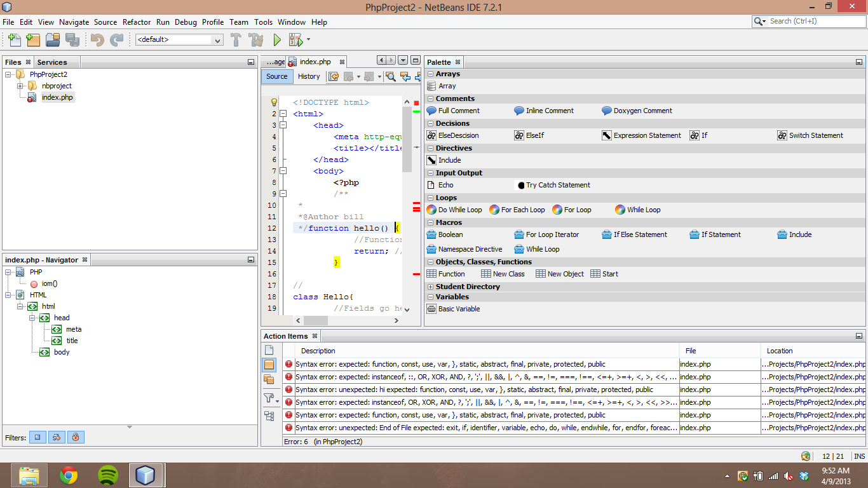The width and height of the screenshot is (868, 488).
Task: Click the Clean and Build icon
Action: tap(255, 40)
